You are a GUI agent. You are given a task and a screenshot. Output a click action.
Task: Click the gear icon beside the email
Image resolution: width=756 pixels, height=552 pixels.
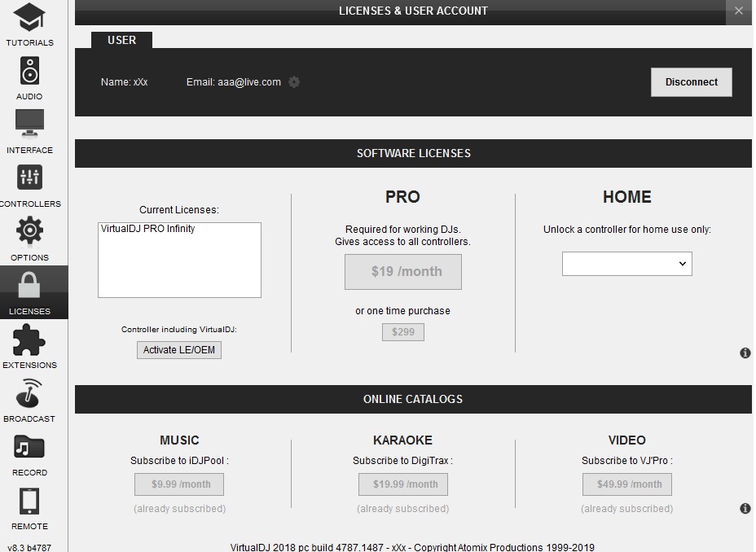click(x=294, y=82)
